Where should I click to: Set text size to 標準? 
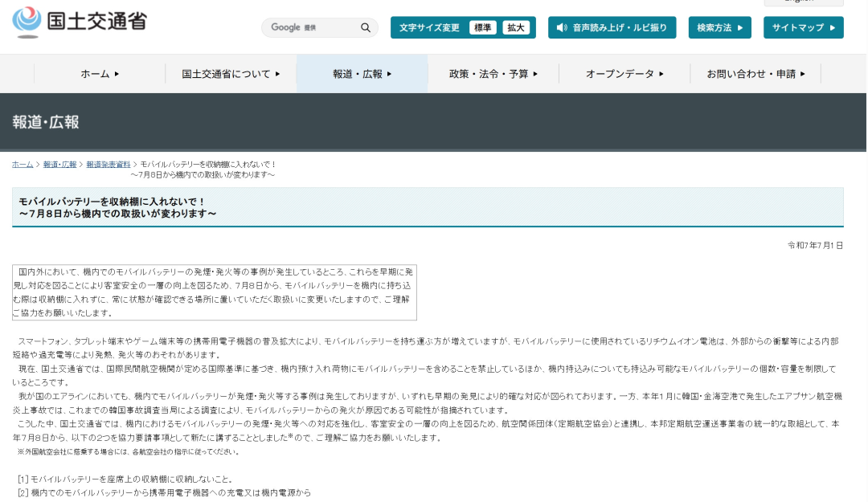coord(482,27)
